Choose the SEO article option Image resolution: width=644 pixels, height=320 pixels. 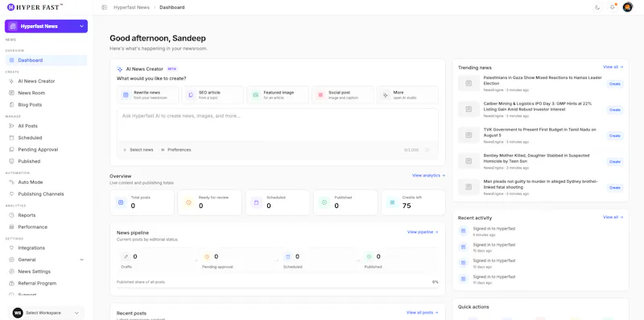[x=213, y=95]
